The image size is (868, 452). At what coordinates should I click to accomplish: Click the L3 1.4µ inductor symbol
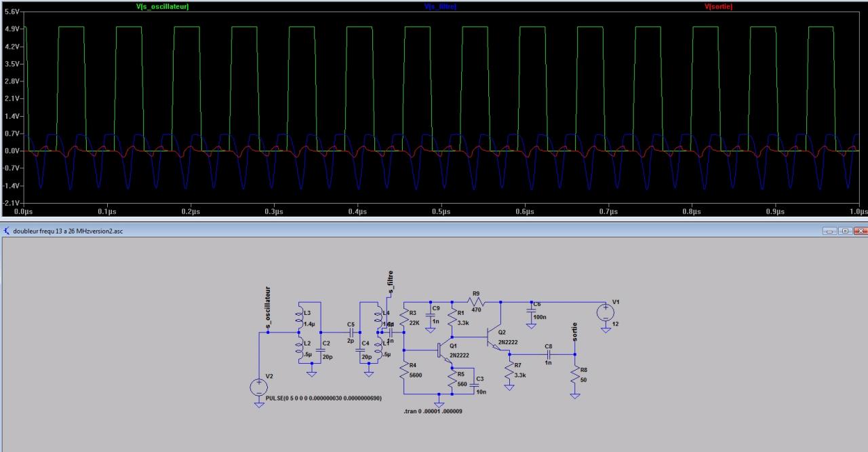click(299, 318)
